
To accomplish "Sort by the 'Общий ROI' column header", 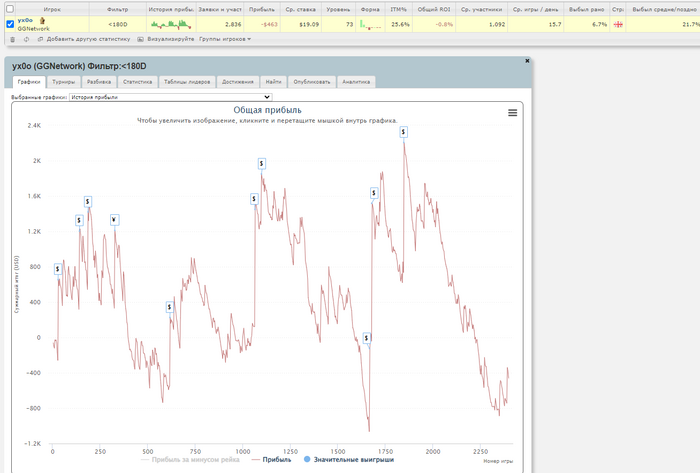I will pyautogui.click(x=434, y=9).
